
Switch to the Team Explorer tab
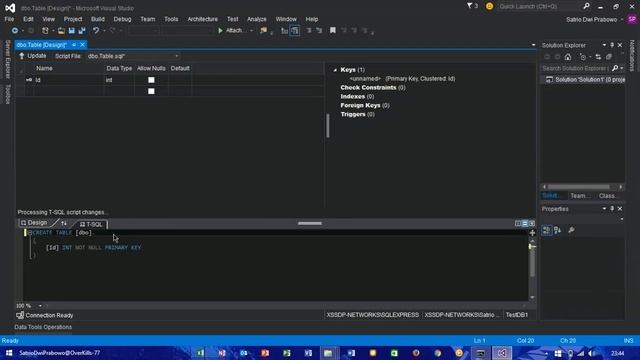[x=580, y=196]
